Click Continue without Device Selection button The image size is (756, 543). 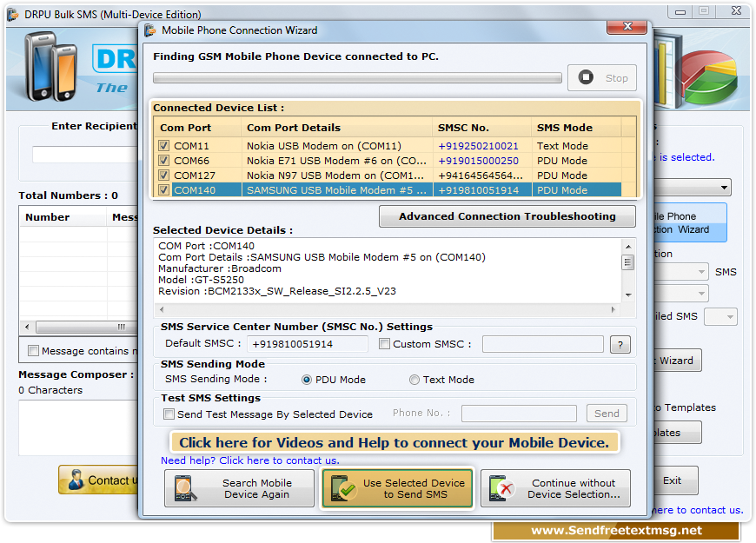point(555,488)
